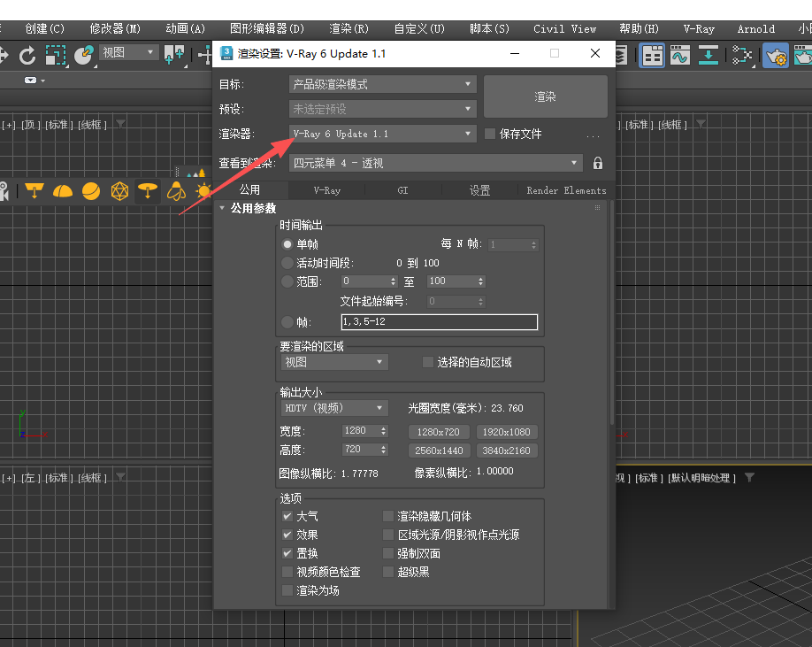The image size is (812, 647).
Task: Open the 查看到渲染 viewport dropdown
Action: (x=435, y=163)
